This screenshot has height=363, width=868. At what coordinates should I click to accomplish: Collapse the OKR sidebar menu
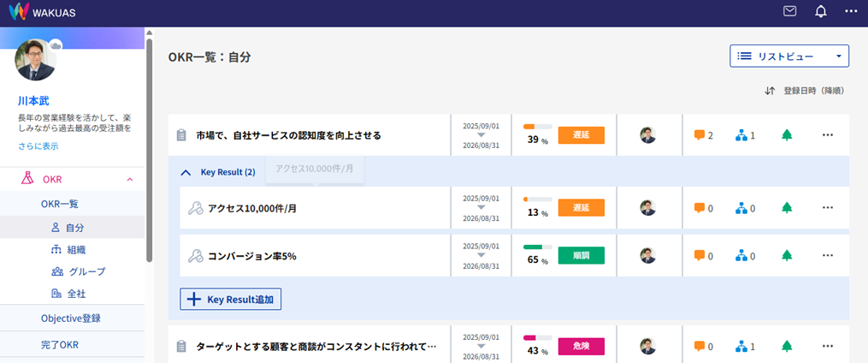[x=129, y=179]
